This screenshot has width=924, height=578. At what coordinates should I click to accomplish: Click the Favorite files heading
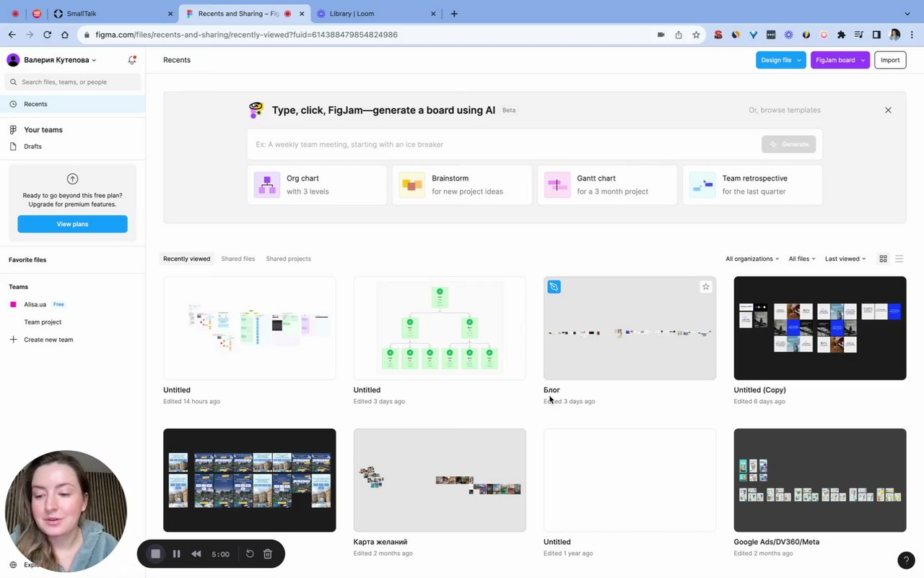27,260
